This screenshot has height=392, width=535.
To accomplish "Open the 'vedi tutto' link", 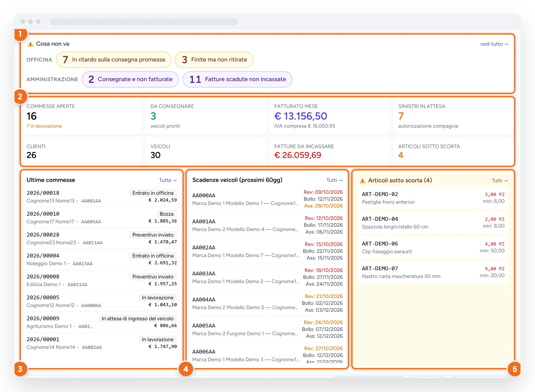I will pos(494,44).
